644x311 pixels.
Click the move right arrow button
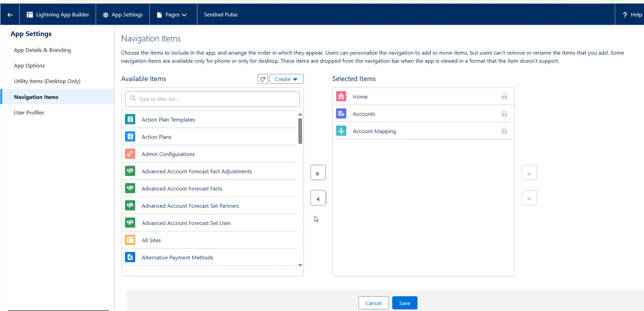tap(318, 173)
